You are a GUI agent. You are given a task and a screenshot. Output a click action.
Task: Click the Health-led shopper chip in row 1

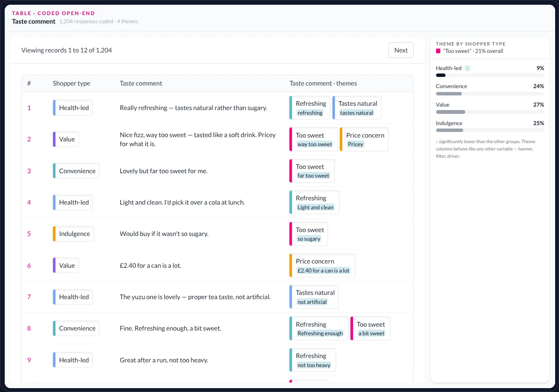73,108
